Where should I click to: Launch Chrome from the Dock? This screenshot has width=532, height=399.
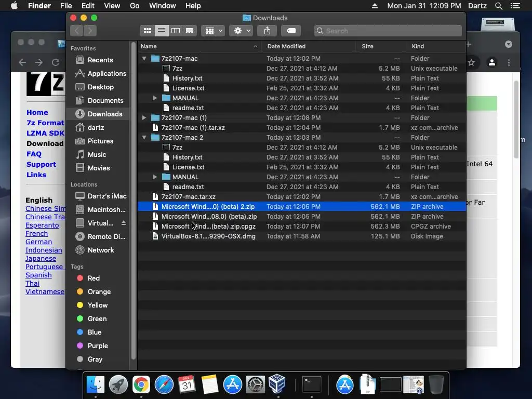tap(141, 385)
